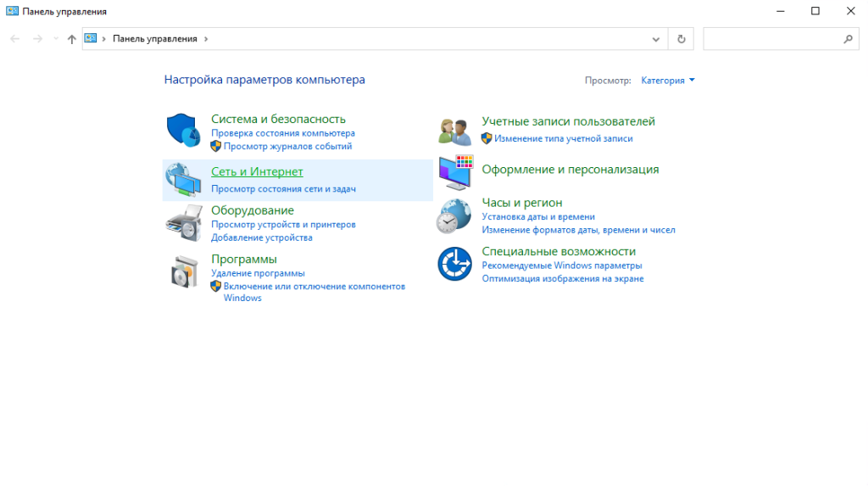Viewport: 868px width, 486px height.
Task: Open Оборудование category heading
Action: click(x=253, y=210)
